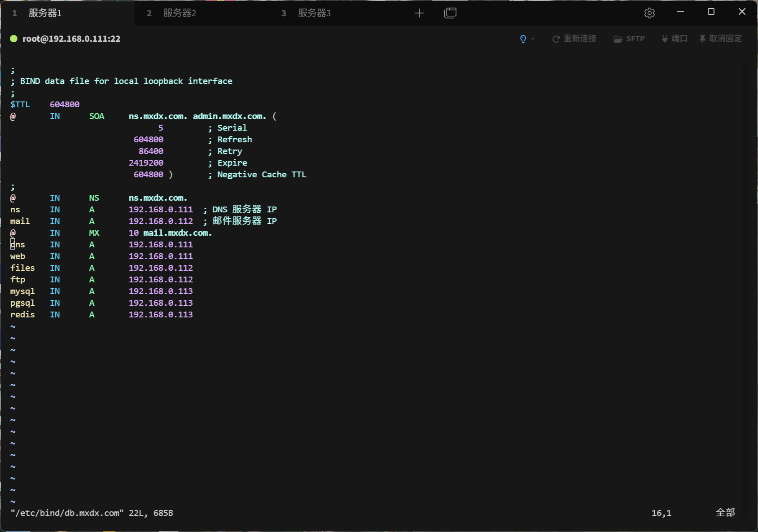758x532 pixels.
Task: Click file path "/etc/bind/db.mxdx.com" status
Action: (67, 513)
